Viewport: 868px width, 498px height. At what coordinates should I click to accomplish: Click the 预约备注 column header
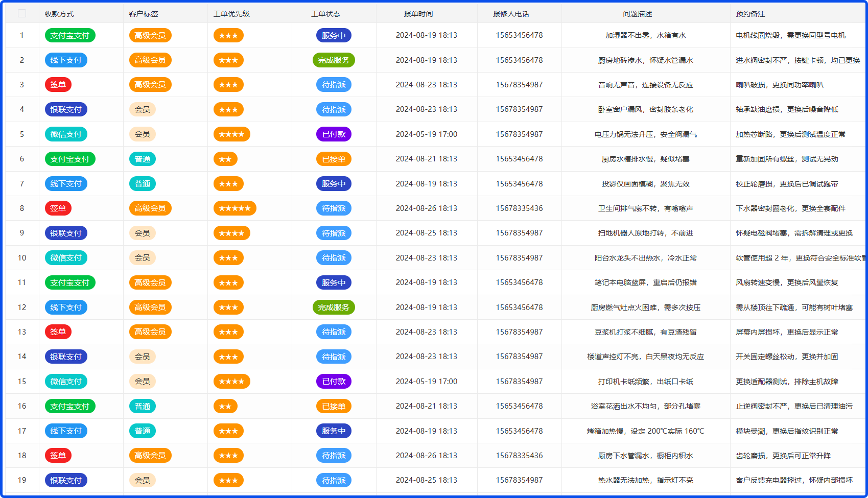click(750, 14)
